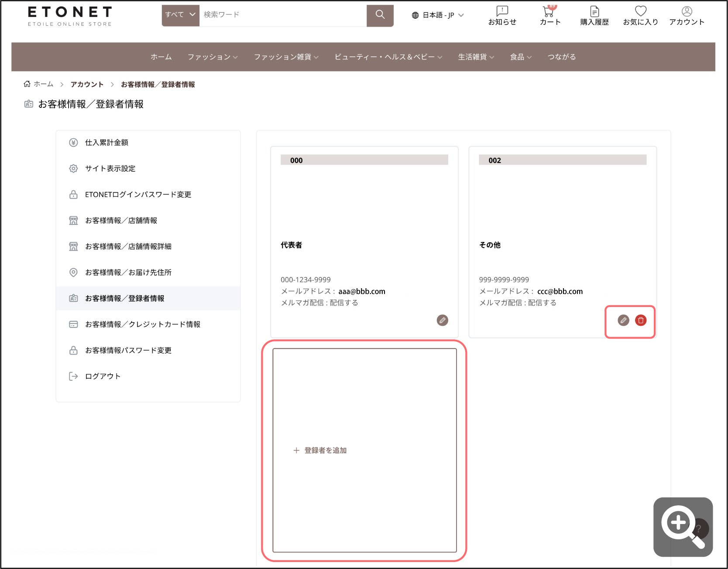The width and height of the screenshot is (728, 569).
Task: Click the ccc@bbb.com email address
Action: (560, 291)
